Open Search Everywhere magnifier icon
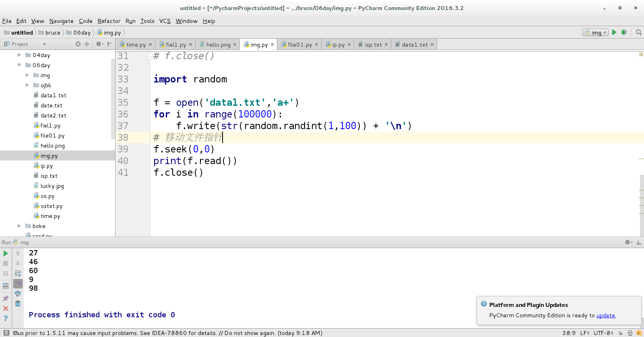This screenshot has width=644, height=337. [x=638, y=32]
